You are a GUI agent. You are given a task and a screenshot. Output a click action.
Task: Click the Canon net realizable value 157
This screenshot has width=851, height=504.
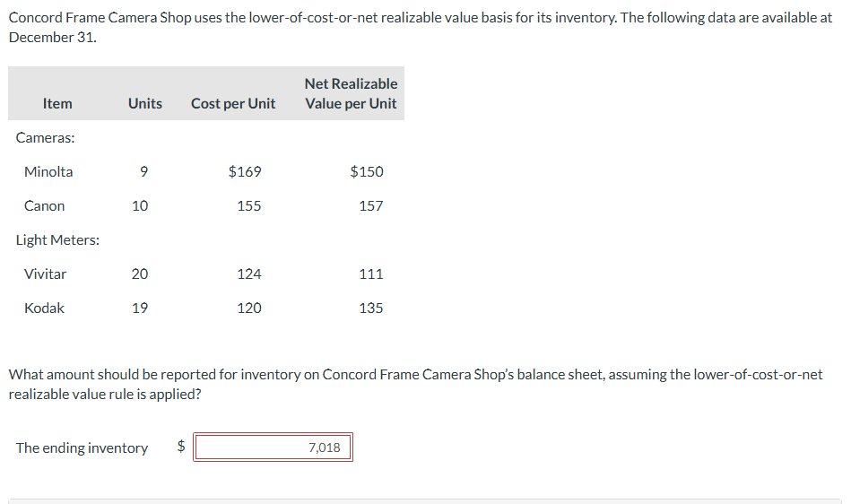(x=370, y=205)
